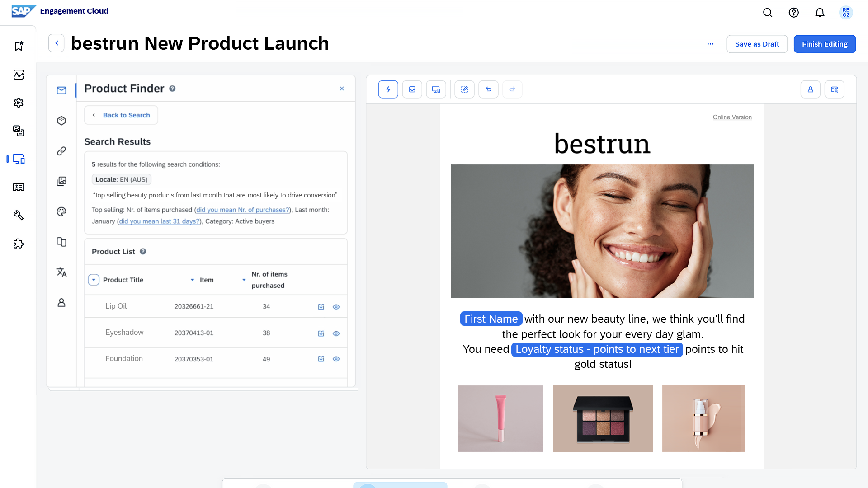Redo the last edit

pos(513,89)
